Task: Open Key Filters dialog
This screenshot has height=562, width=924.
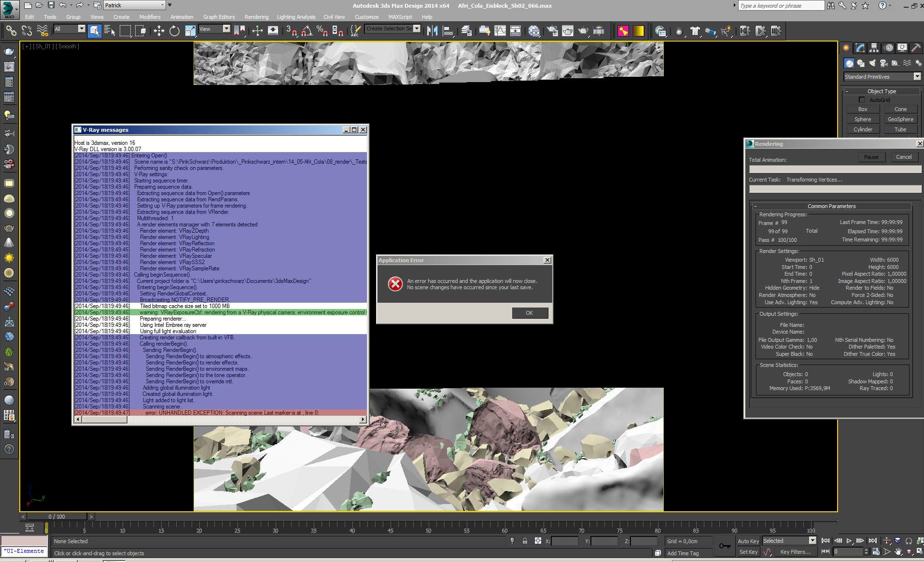Action: tap(795, 552)
